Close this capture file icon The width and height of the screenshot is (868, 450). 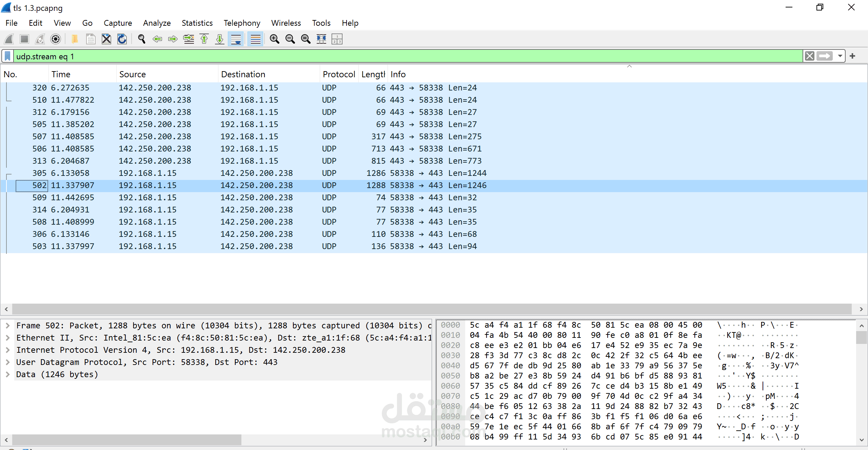click(x=106, y=39)
